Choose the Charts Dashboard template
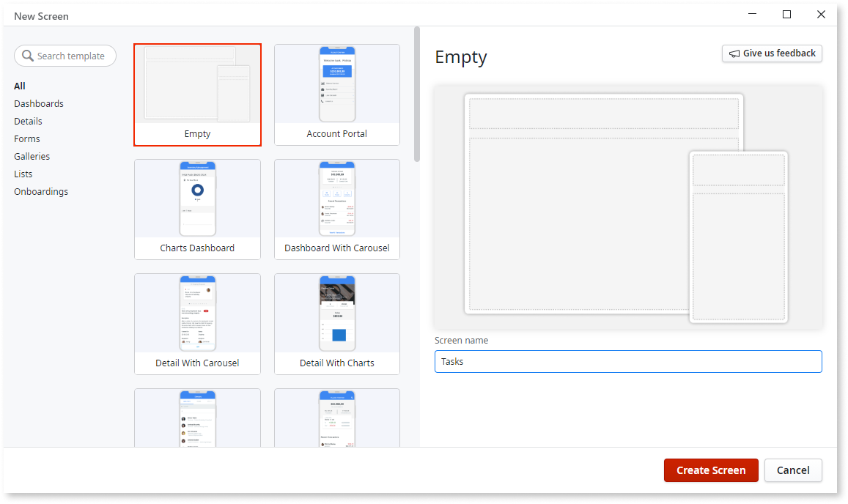This screenshot has width=848, height=504. (197, 209)
